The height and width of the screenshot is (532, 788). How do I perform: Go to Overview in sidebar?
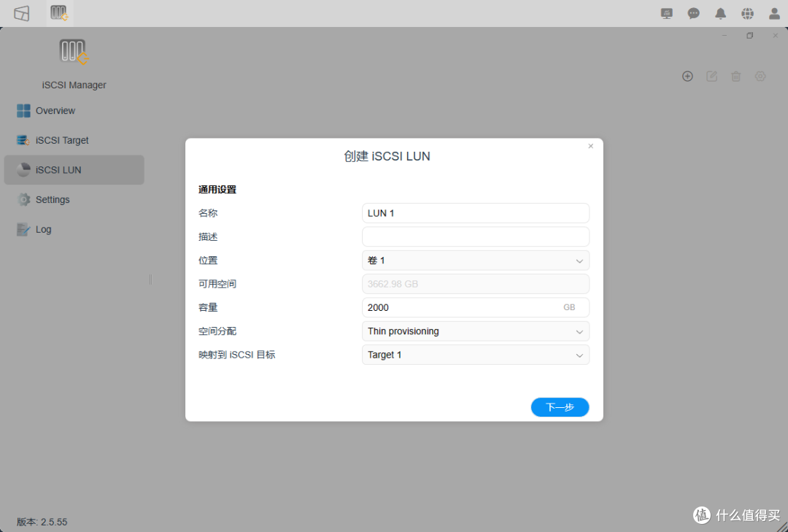(x=74, y=111)
